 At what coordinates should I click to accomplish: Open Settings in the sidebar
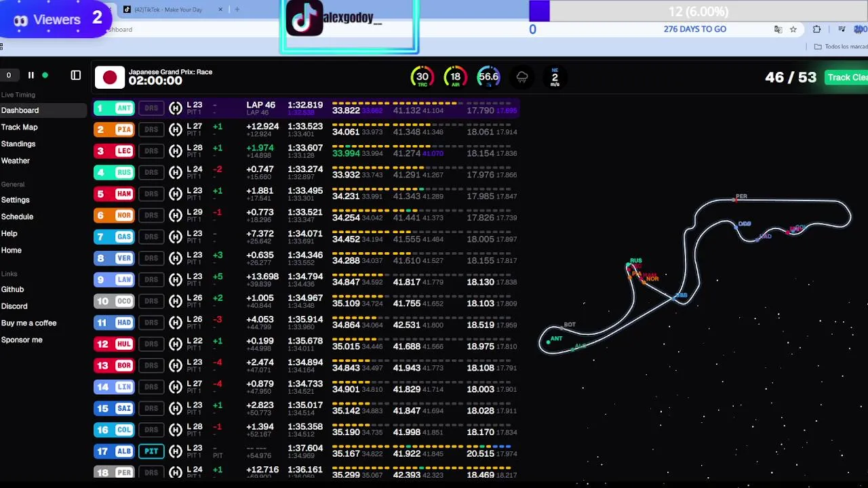point(16,200)
